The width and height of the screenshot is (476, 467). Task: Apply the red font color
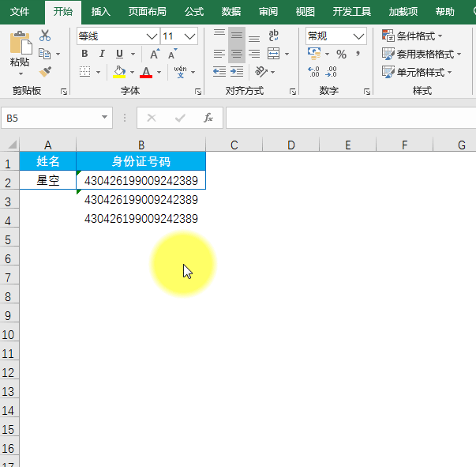point(146,72)
